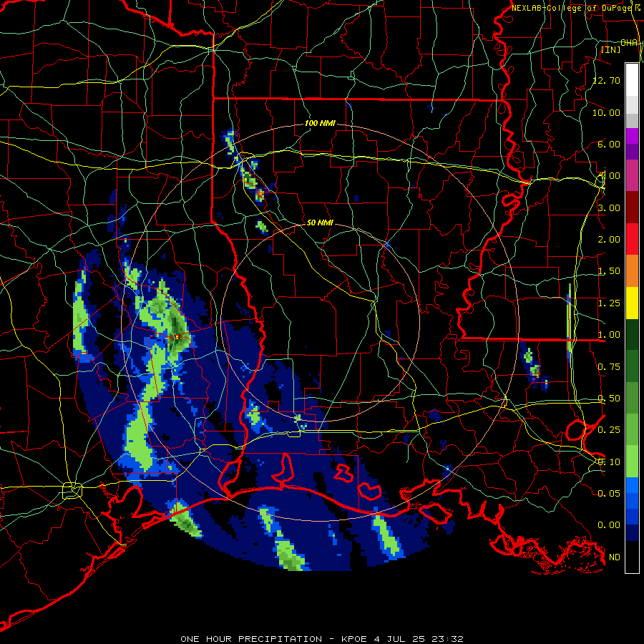Viewport: 644px width, 644px height.
Task: Click the '50 NMI' range ring label
Action: point(320,223)
